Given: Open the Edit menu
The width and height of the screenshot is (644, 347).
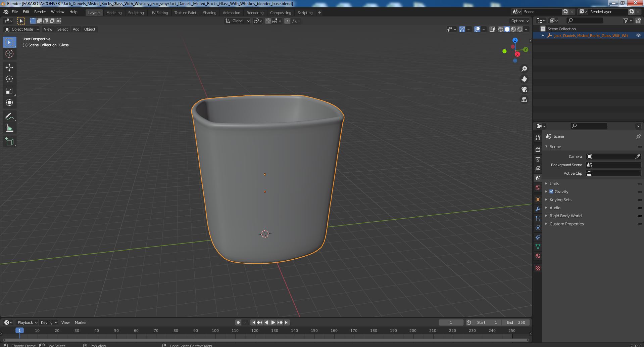Looking at the screenshot, I should (26, 12).
